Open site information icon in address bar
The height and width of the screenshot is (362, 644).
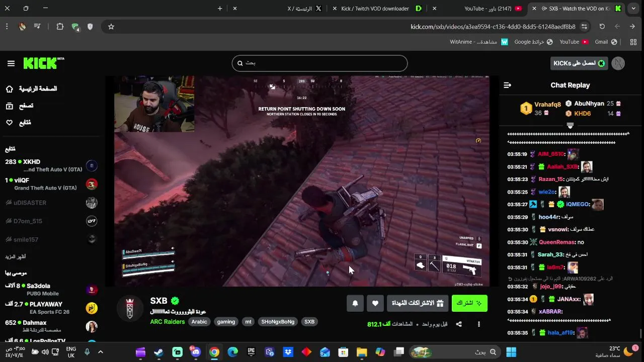[584, 27]
